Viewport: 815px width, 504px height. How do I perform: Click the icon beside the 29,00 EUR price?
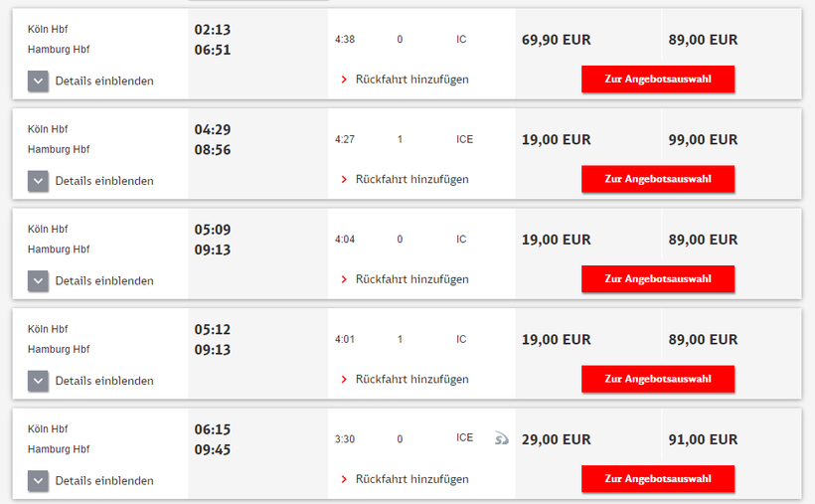[501, 438]
